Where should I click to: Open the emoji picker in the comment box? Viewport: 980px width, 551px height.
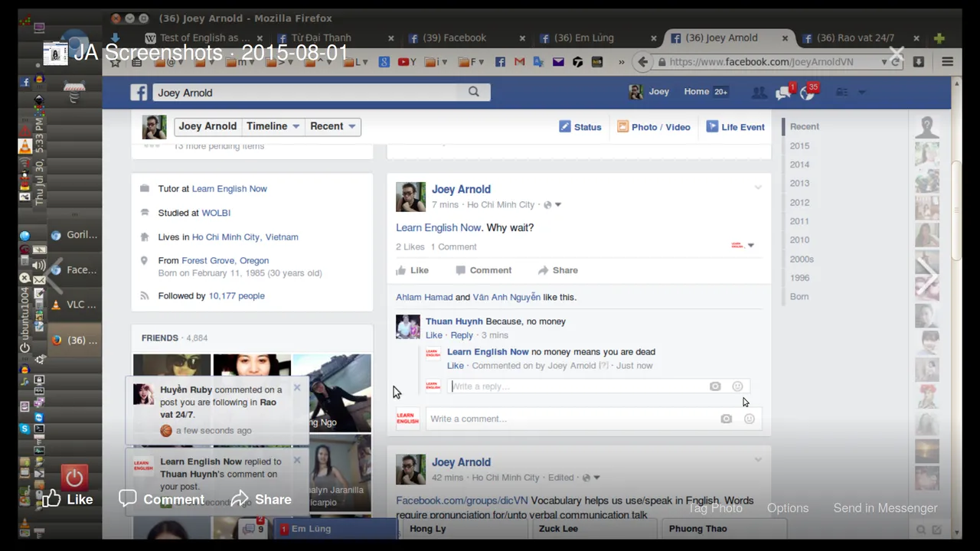point(750,419)
